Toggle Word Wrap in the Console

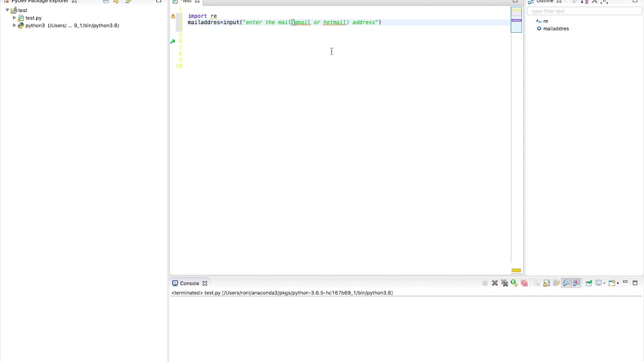point(556,283)
